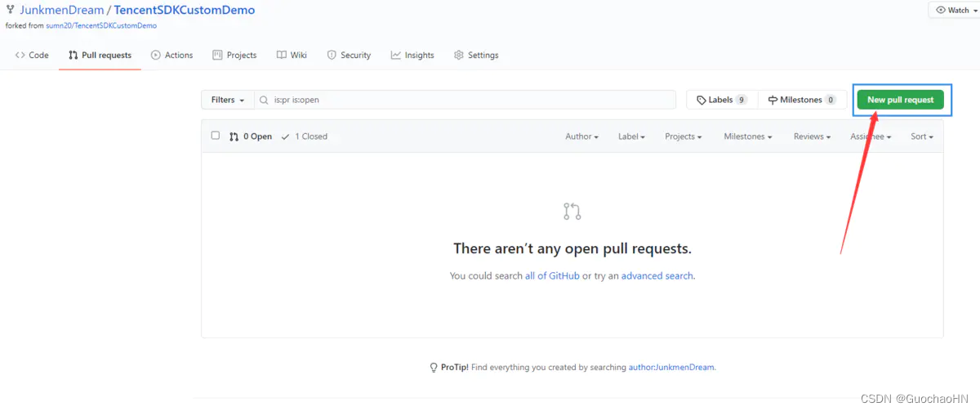Screen dimensions: 980x411
Task: Click the fork icon beside JunkmenDream
Action: pos(10,11)
